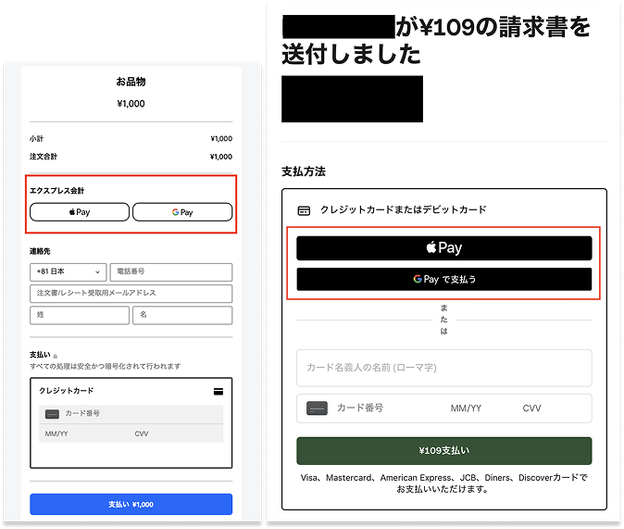Click card icon beside クレジットカードまたはデビットカード
The image size is (624, 529).
(304, 210)
